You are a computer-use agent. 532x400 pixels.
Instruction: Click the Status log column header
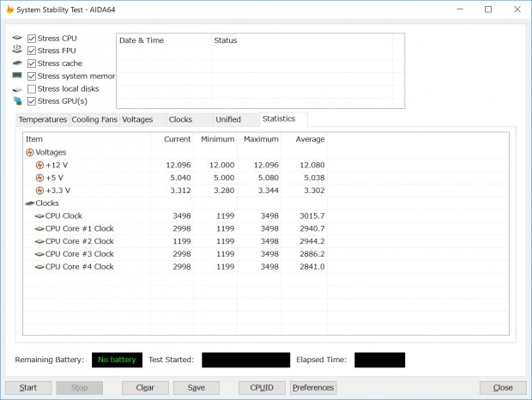[302, 40]
